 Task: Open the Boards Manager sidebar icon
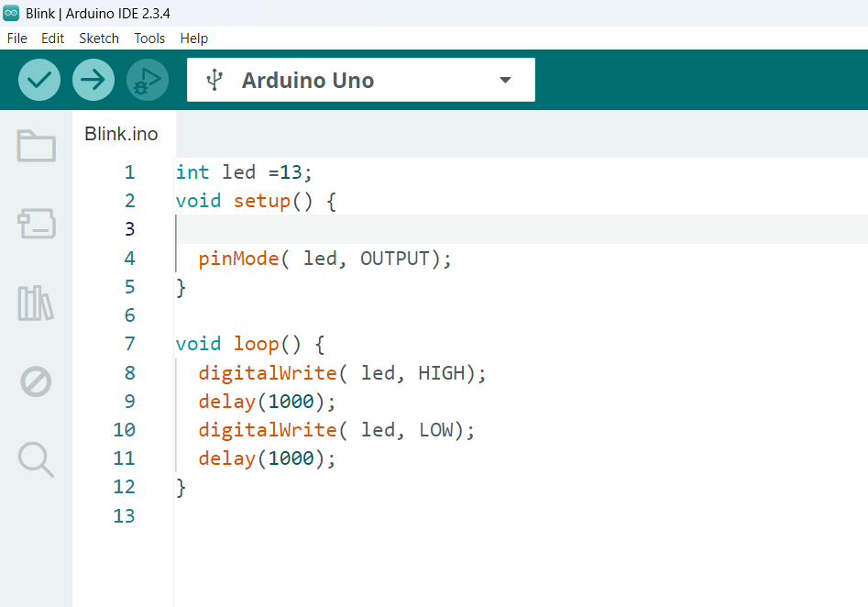coord(36,223)
